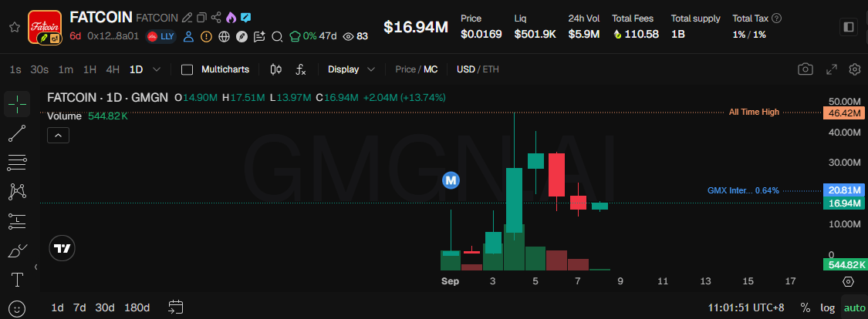Open the emoji sticker tool
Image resolution: width=868 pixels, height=319 pixels.
pos(17,308)
